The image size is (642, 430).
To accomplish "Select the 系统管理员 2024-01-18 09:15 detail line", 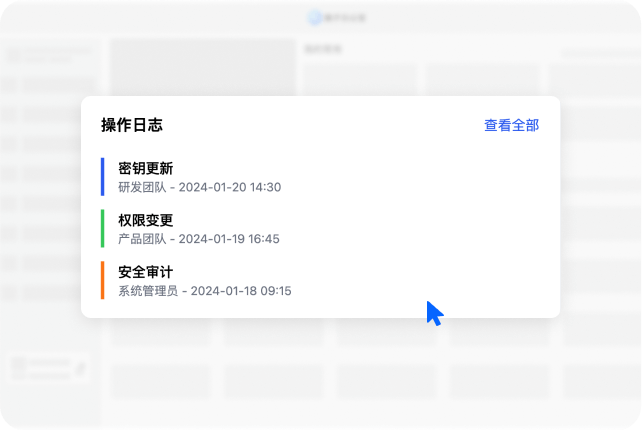I will (204, 291).
